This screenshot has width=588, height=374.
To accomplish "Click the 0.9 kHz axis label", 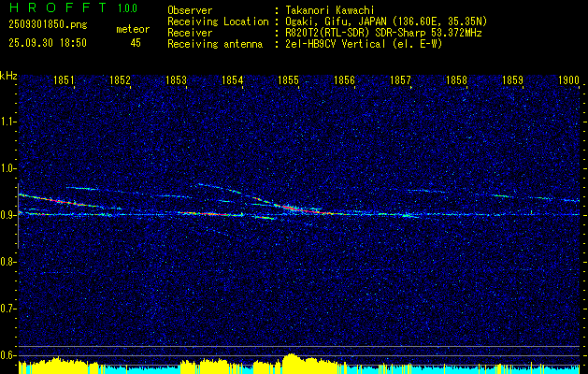I will click(x=7, y=215).
